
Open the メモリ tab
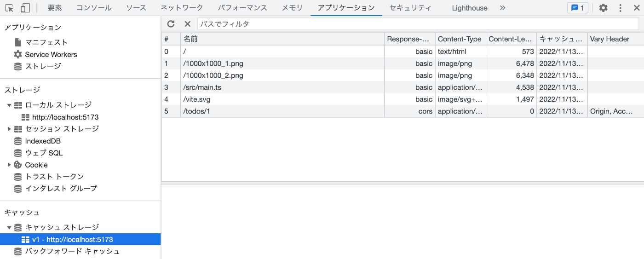(293, 8)
